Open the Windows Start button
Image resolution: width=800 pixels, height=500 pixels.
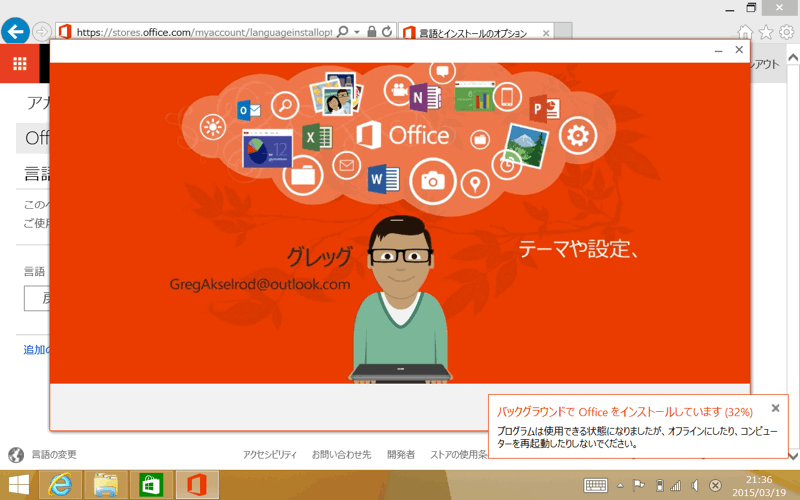coord(19,485)
